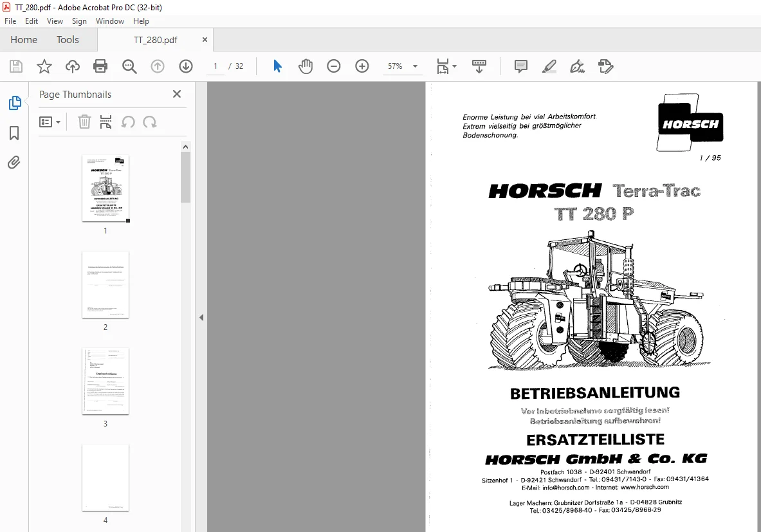Close the Page Thumbnails panel
The height and width of the screenshot is (532, 761).
tap(177, 94)
